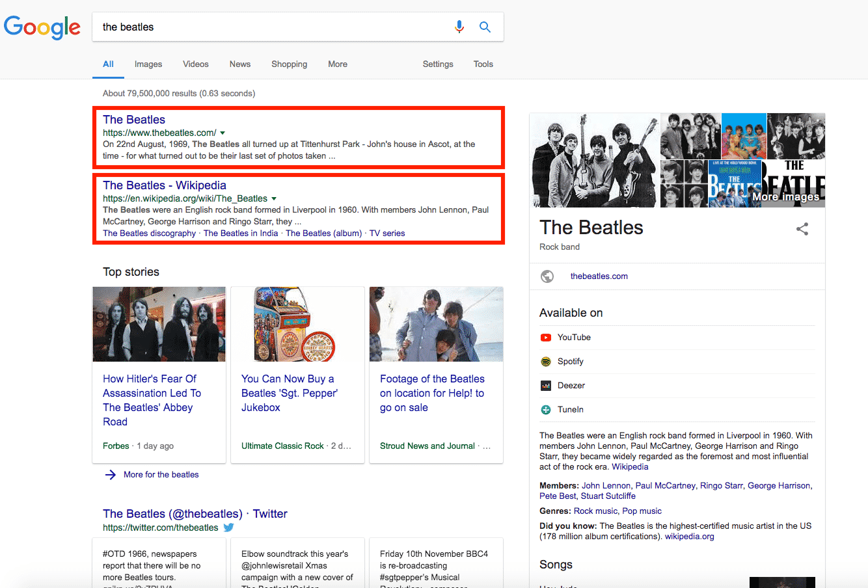Click John Lennon in Members list
The height and width of the screenshot is (588, 868).
click(606, 486)
